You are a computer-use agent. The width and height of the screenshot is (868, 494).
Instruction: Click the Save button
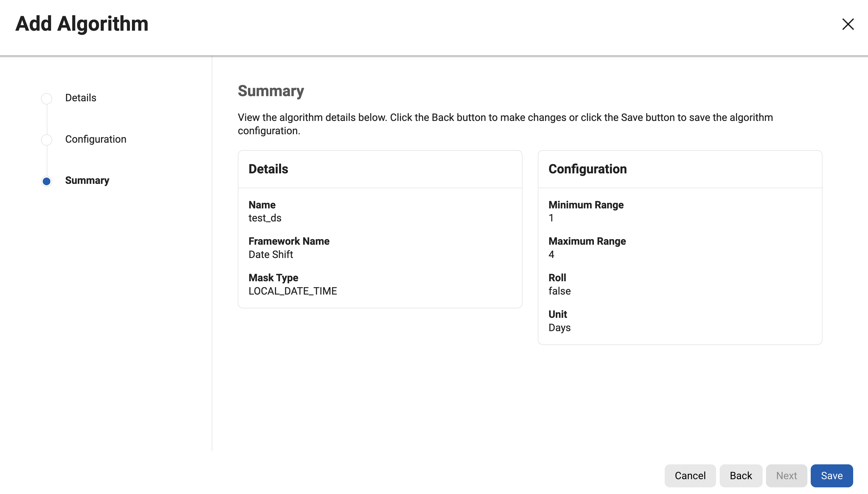(831, 475)
